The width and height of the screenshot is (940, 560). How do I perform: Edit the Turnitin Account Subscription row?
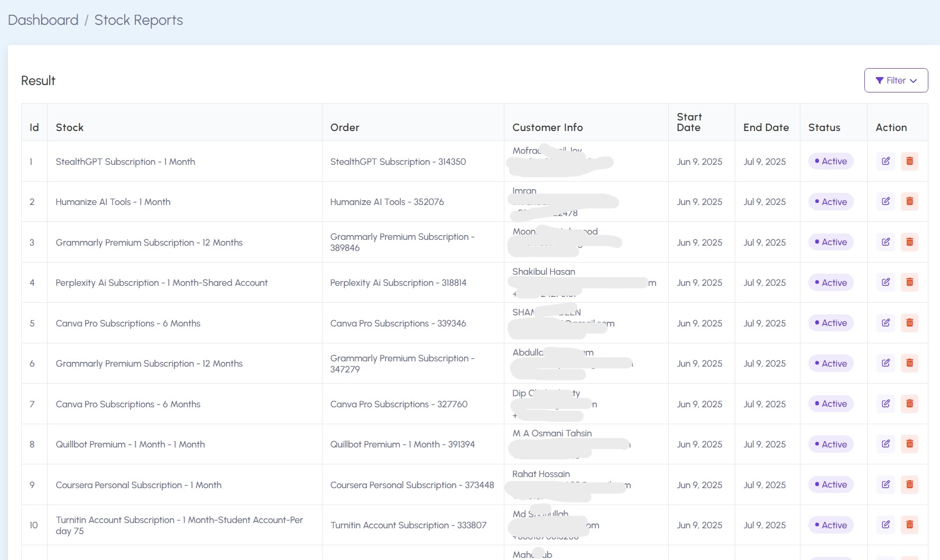[886, 525]
